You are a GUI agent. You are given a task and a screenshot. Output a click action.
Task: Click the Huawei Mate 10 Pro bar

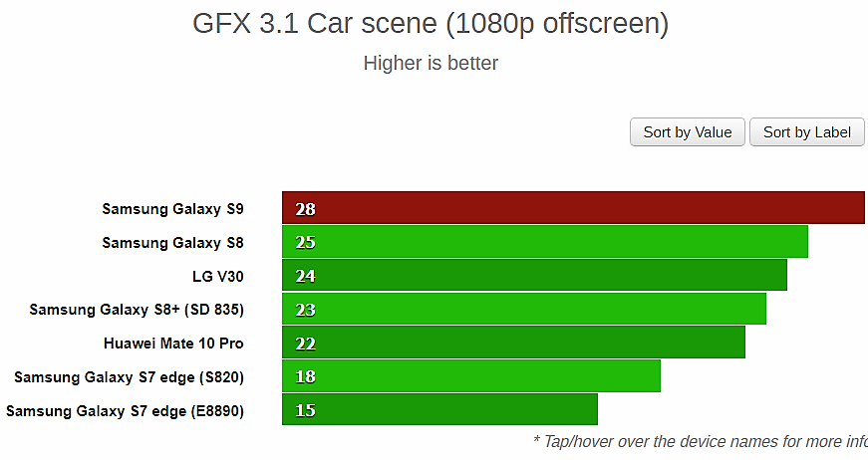513,344
